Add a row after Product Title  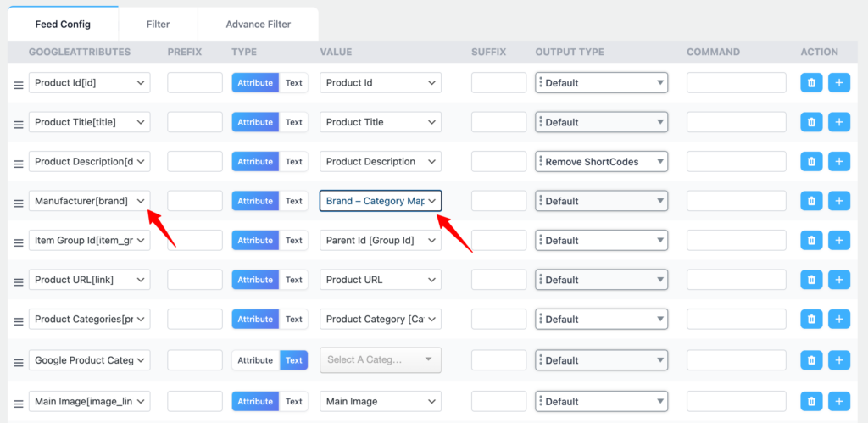(x=838, y=122)
